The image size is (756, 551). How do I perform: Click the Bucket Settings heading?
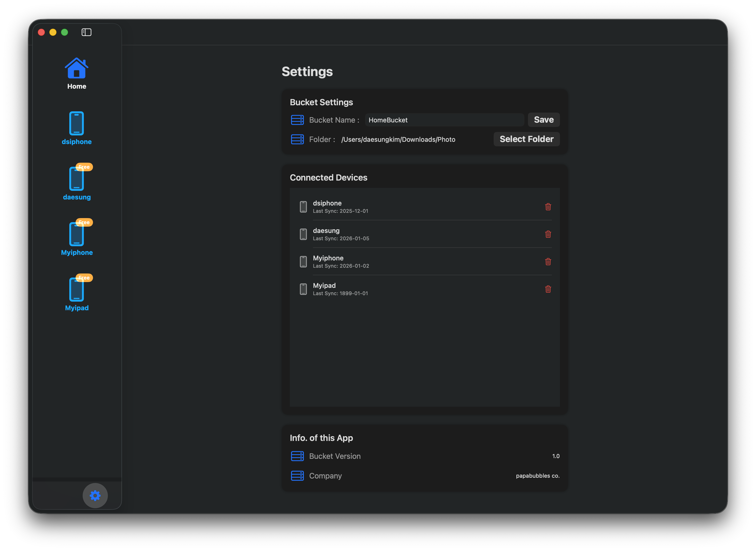321,102
